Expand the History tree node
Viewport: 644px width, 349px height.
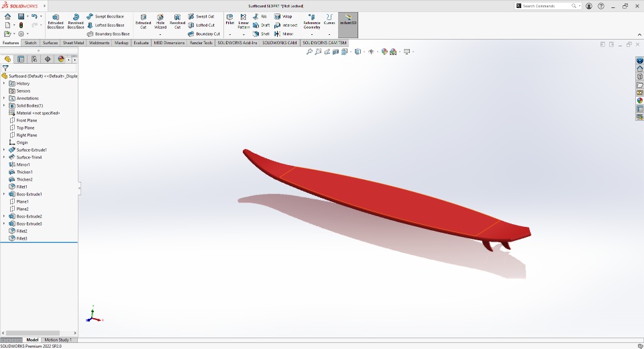4,83
